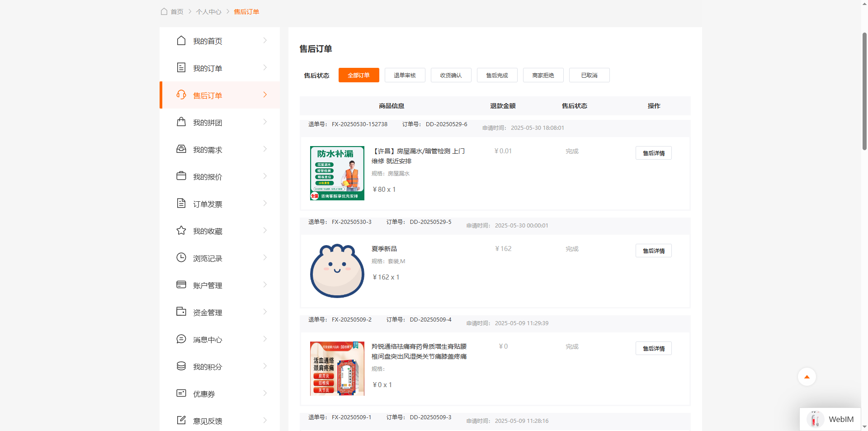868x431 pixels.
Task: Click the star icon for 我的收藏
Action: tap(181, 231)
